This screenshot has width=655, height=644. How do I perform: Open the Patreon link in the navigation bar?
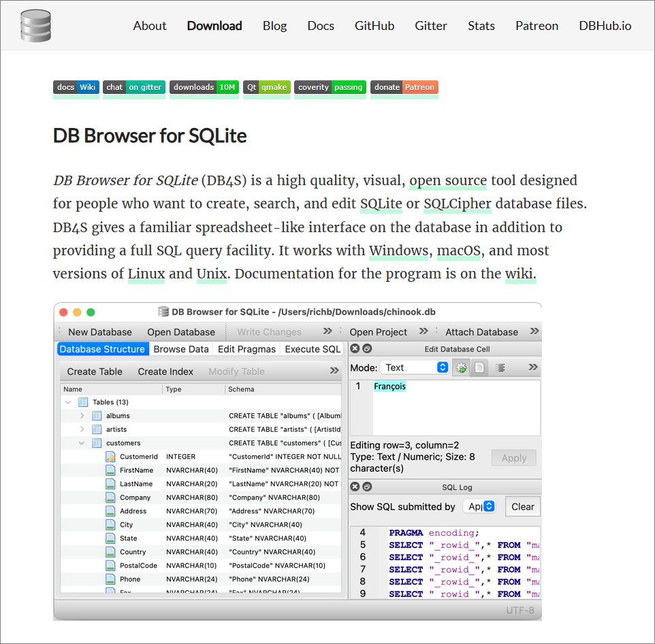click(x=537, y=26)
